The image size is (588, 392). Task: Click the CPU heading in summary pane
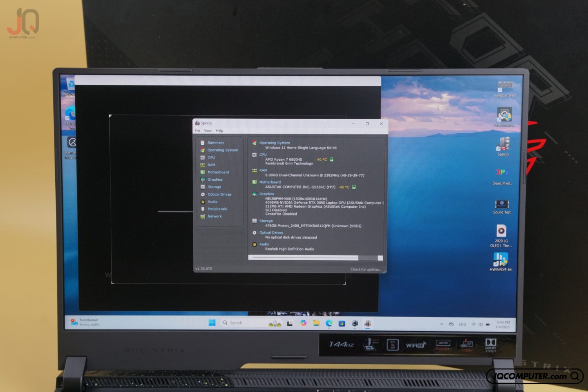pos(263,154)
